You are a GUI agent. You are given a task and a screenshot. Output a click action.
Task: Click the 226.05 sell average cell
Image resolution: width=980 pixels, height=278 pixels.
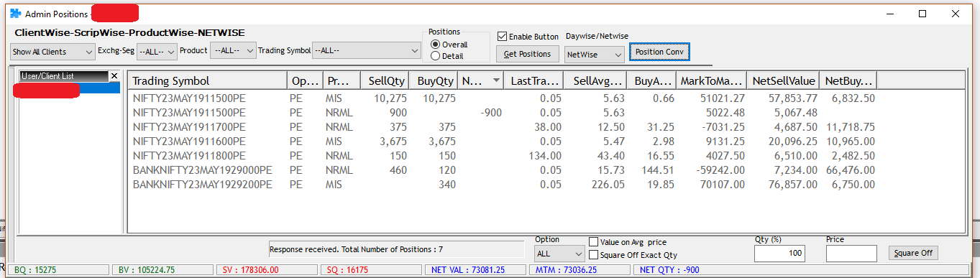[609, 185]
